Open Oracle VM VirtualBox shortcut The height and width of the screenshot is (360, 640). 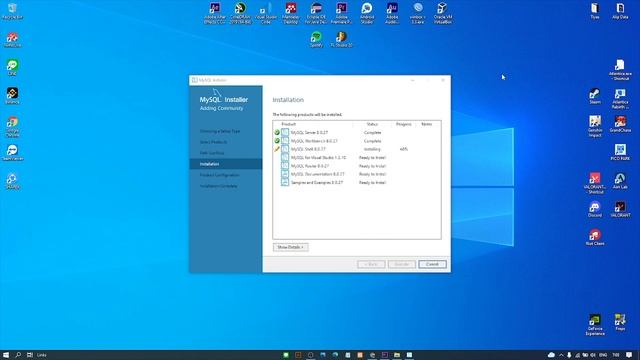(x=442, y=13)
